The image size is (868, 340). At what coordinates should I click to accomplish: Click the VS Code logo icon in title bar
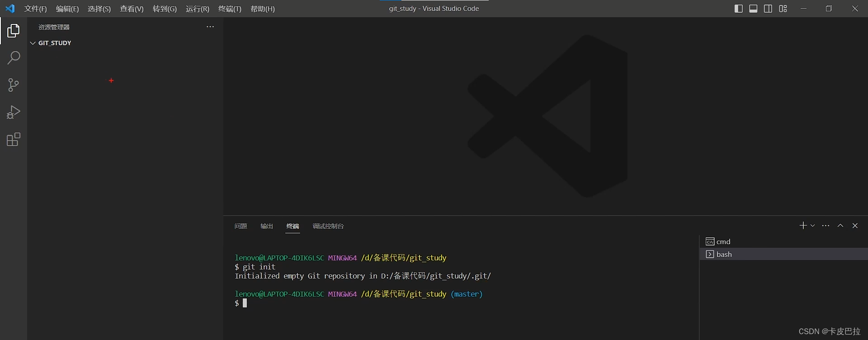tap(10, 9)
